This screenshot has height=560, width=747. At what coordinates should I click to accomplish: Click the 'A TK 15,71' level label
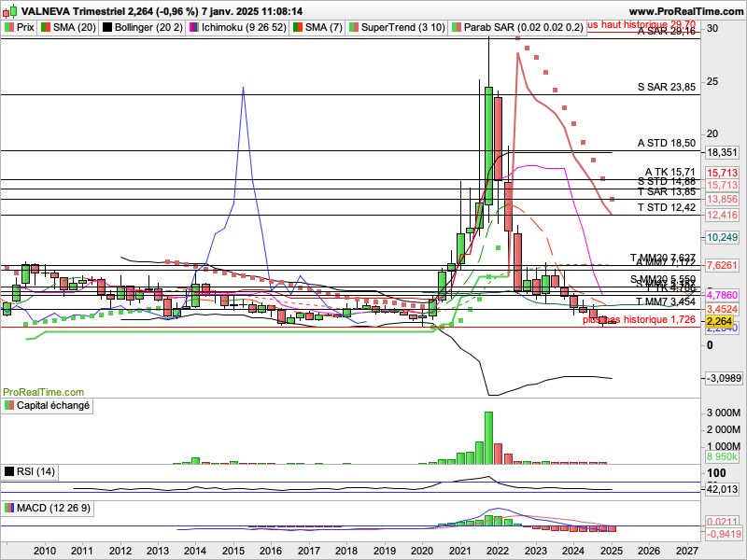tap(670, 172)
